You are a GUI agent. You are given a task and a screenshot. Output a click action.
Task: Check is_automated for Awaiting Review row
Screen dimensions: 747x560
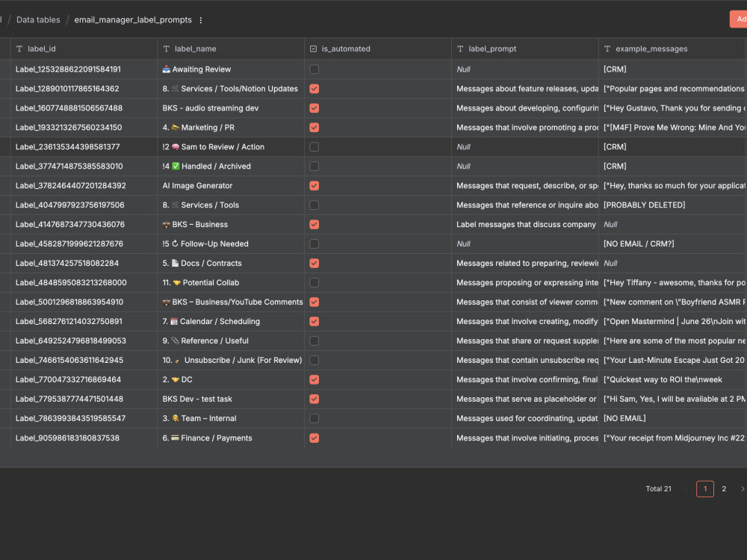314,69
